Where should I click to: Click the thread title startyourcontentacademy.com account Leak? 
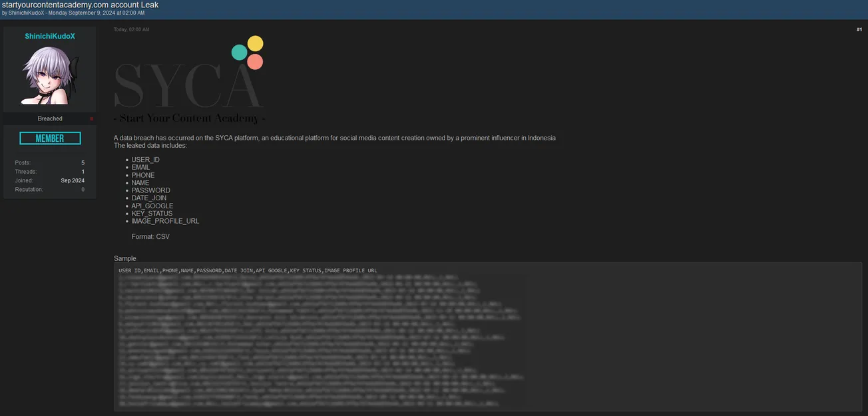[x=80, y=5]
